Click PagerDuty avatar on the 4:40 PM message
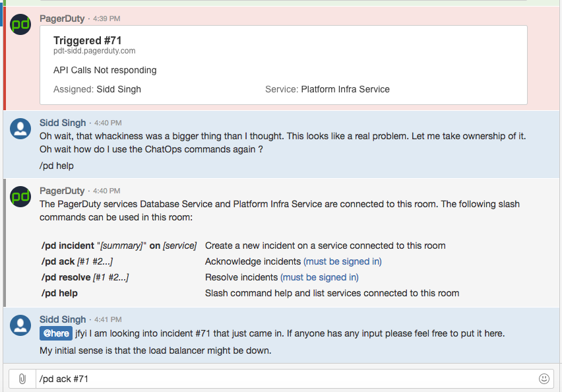 pyautogui.click(x=20, y=197)
